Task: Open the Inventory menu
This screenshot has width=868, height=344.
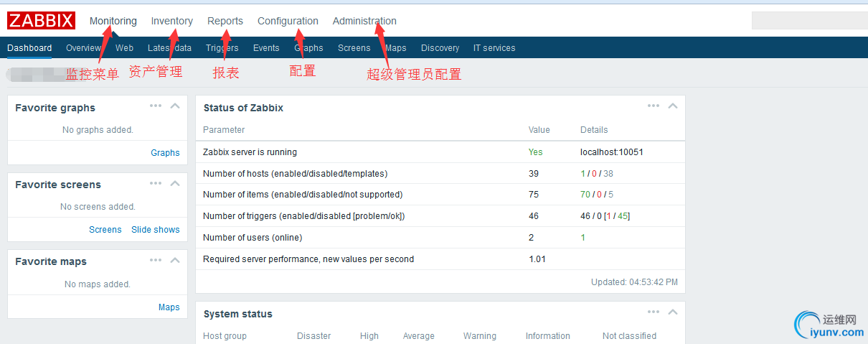Action: pos(172,21)
